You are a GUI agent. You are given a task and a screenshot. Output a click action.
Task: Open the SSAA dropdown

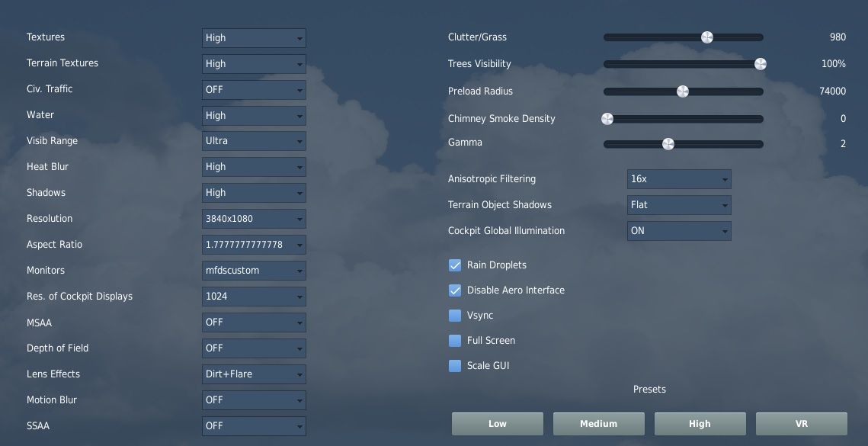[x=254, y=426]
